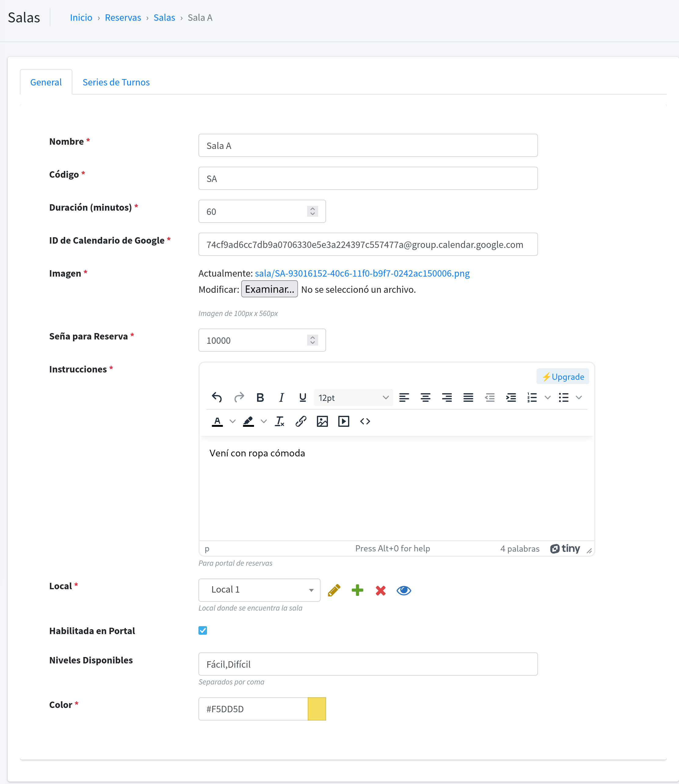Image resolution: width=679 pixels, height=784 pixels.
Task: Click the insert media icon
Action: [343, 421]
